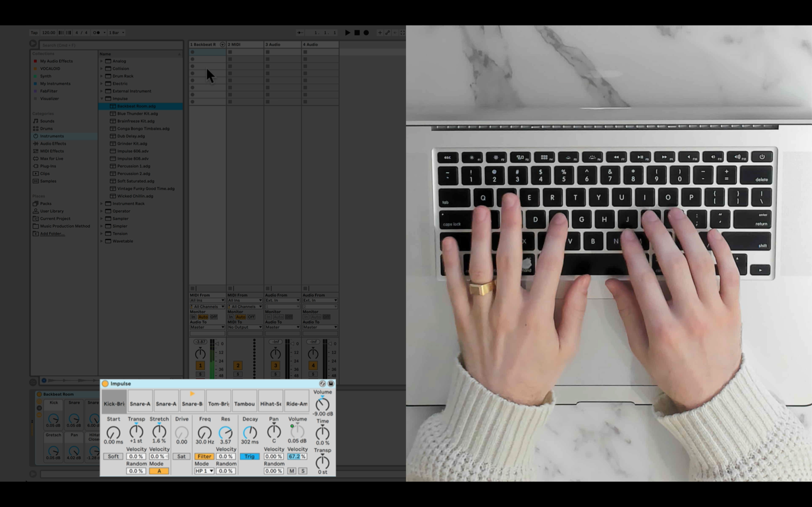Click the Impulse save preset disk icon
The height and width of the screenshot is (507, 812).
click(331, 383)
